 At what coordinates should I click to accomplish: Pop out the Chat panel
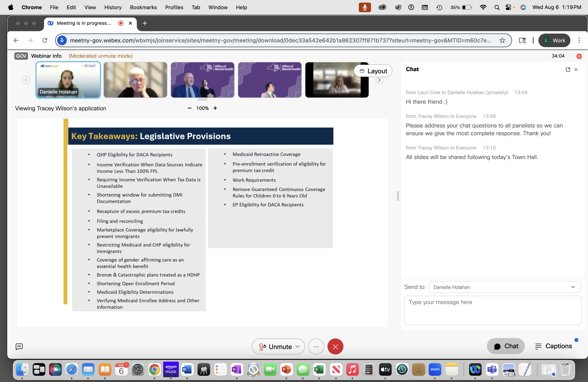tap(568, 69)
